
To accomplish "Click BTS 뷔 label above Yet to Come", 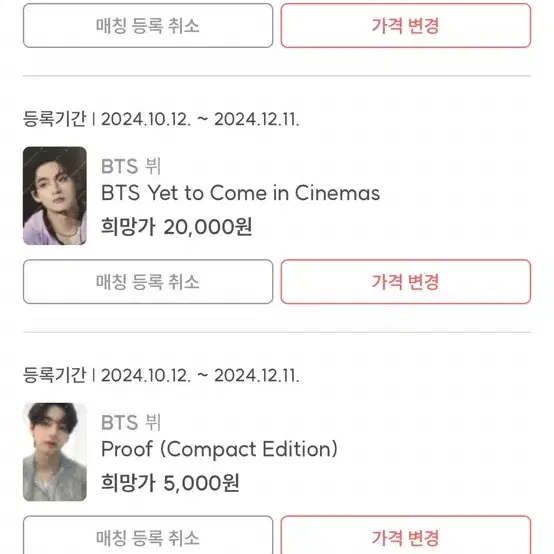I will point(131,166).
